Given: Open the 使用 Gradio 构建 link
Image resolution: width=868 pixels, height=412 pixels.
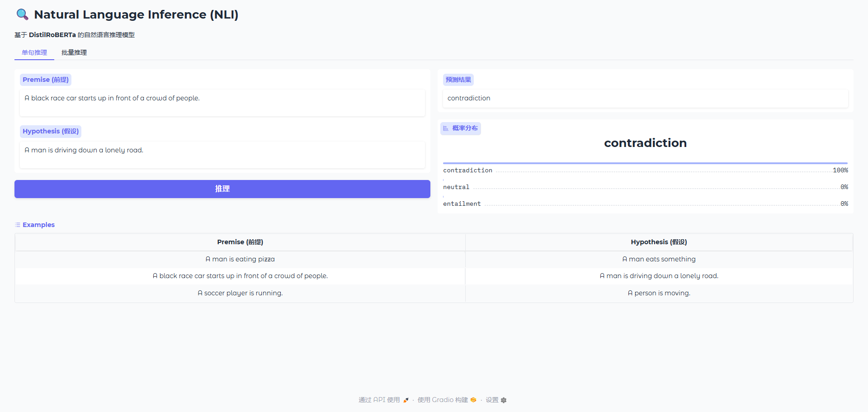Looking at the screenshot, I should coord(443,400).
